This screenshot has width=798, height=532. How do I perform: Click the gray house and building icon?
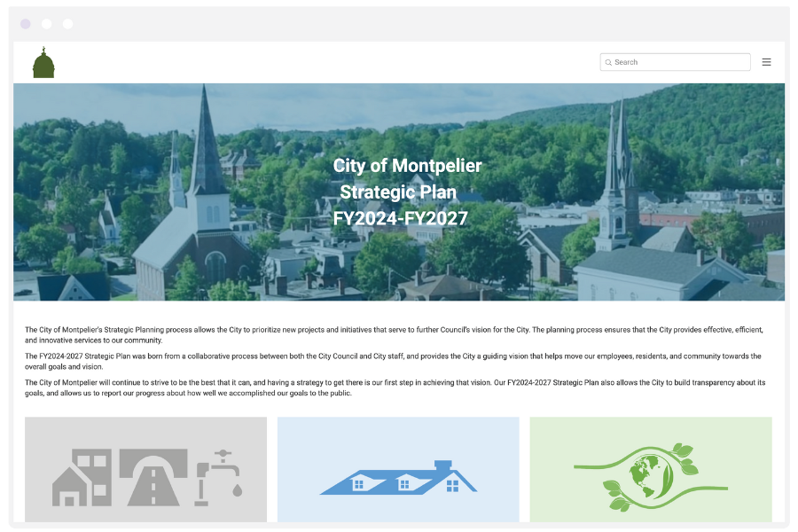[x=82, y=478]
